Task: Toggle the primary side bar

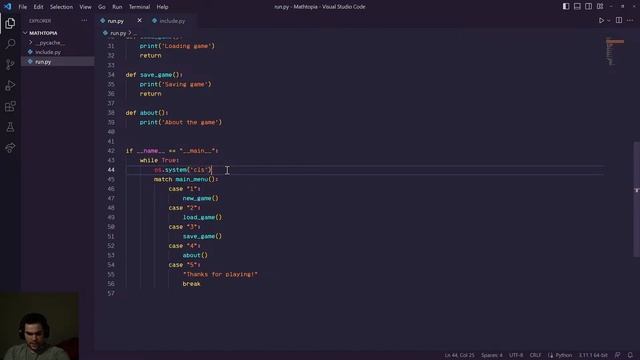Action: [566, 7]
